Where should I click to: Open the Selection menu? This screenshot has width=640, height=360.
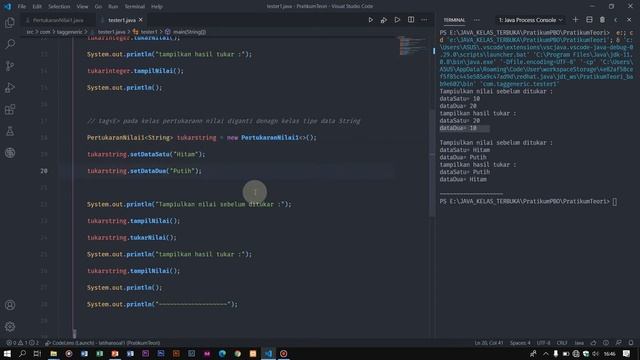coord(59,7)
